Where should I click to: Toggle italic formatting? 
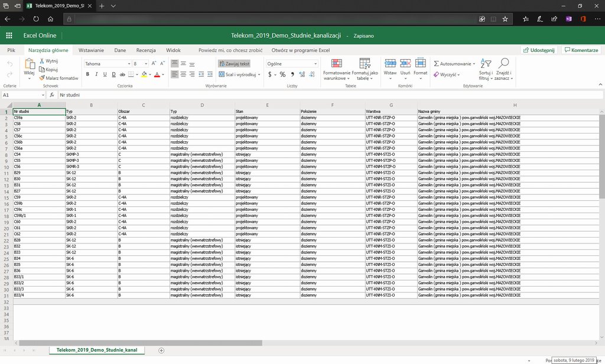coord(96,74)
